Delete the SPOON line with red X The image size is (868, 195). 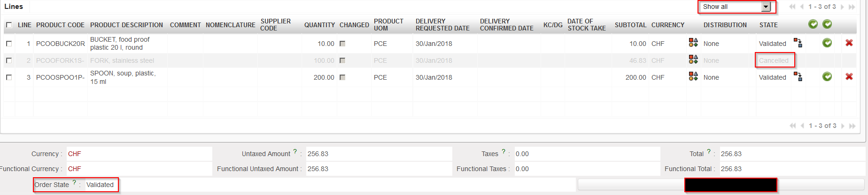pos(849,76)
